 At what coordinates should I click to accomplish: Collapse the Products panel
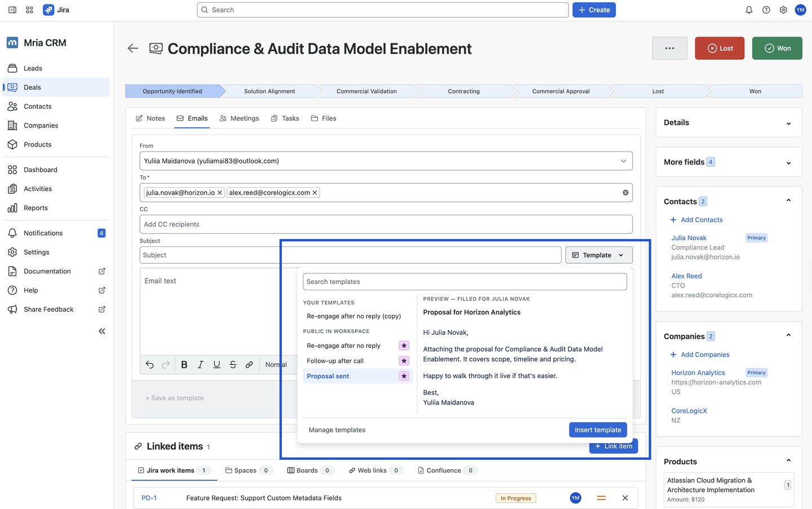(788, 461)
